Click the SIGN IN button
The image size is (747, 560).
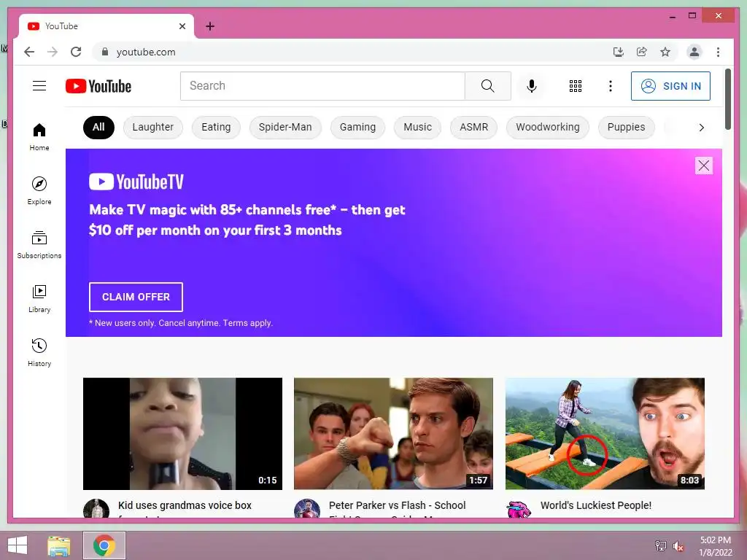tap(670, 86)
